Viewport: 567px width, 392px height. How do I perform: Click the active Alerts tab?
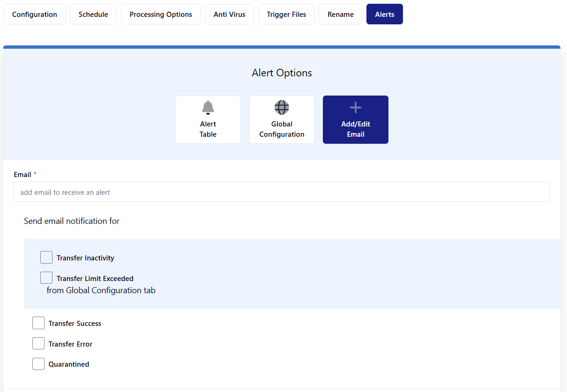click(x=385, y=15)
